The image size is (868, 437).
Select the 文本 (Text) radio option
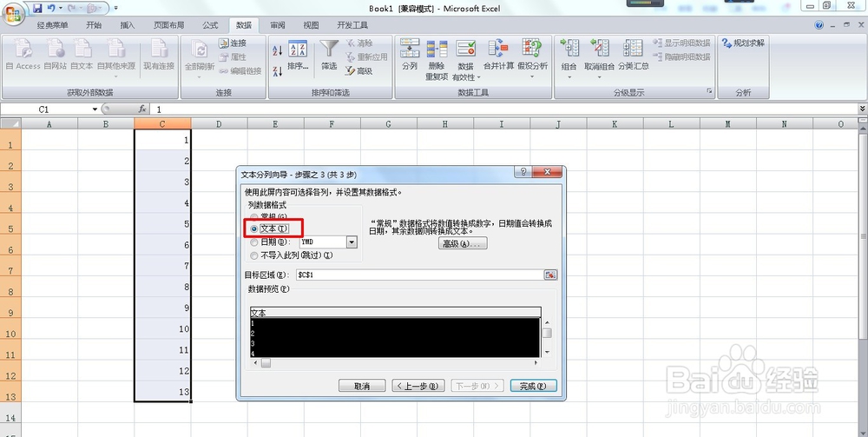(x=254, y=228)
